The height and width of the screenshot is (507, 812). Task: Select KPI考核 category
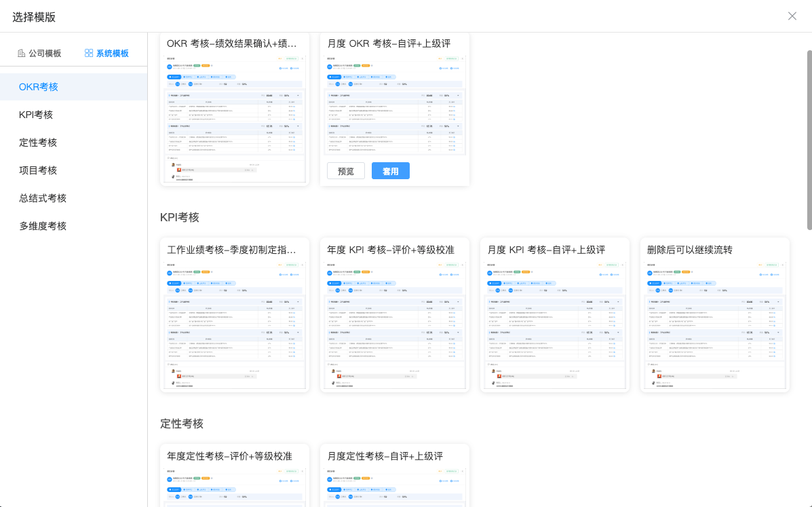click(x=36, y=115)
